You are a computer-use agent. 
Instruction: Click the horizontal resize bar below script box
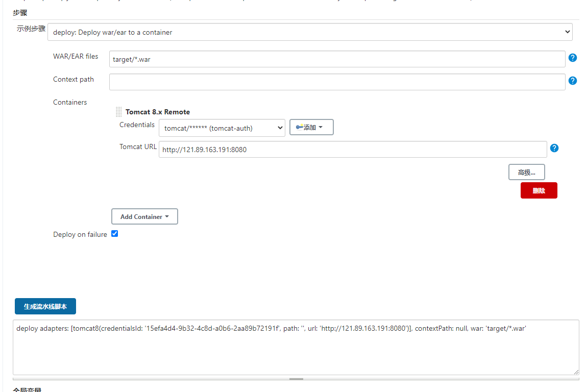coord(296,379)
